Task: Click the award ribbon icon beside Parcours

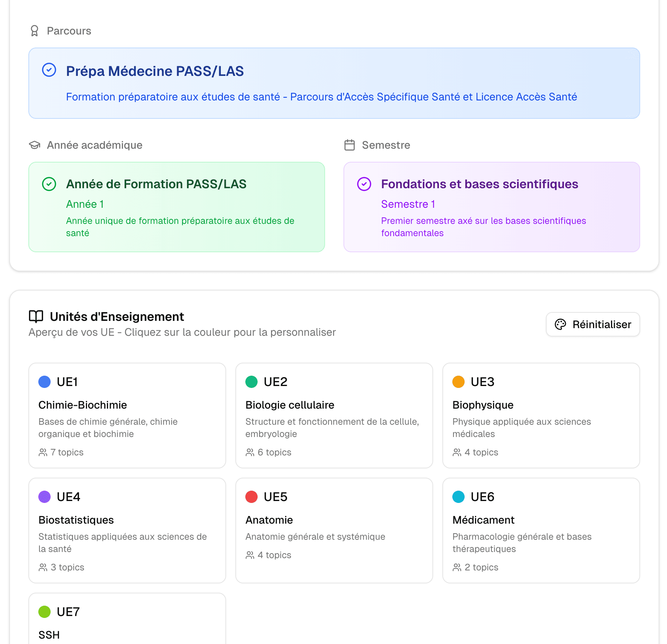Action: (x=34, y=31)
